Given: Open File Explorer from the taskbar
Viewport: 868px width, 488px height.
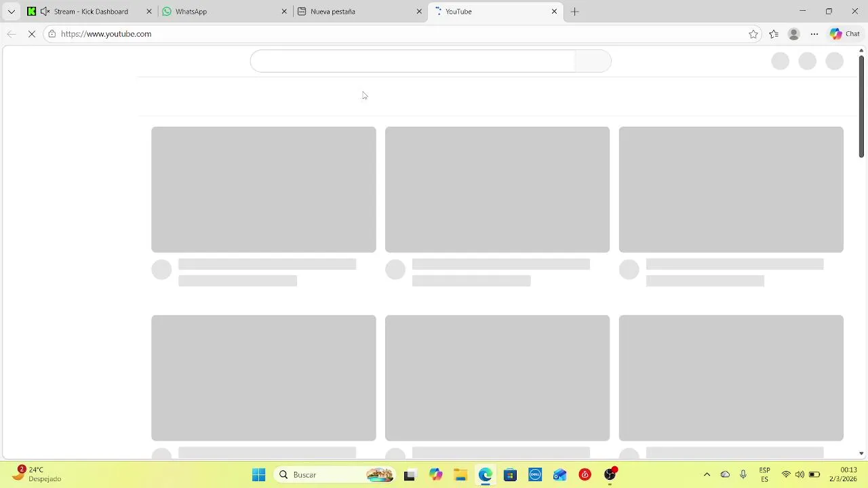Looking at the screenshot, I should point(460,475).
